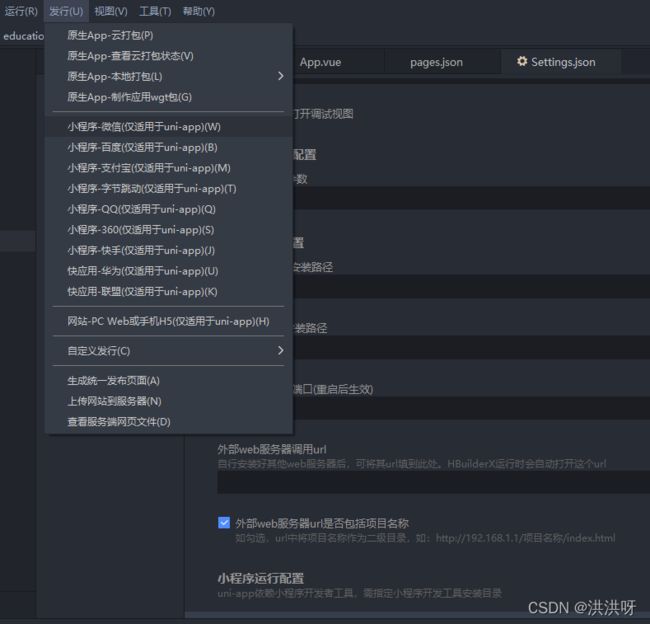The width and height of the screenshot is (650, 624).
Task: Select 网站-PC Web或手机H5 publish option
Action: [169, 321]
